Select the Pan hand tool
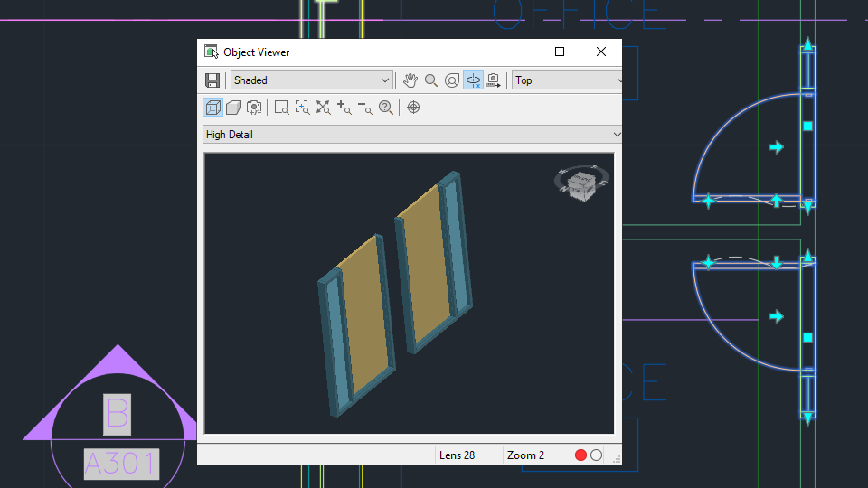The image size is (868, 488). coord(410,80)
